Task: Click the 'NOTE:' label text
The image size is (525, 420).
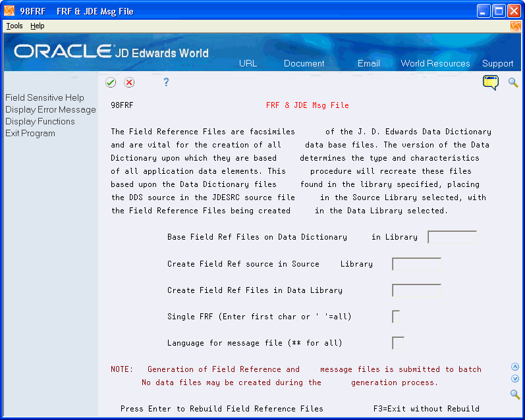Action: click(122, 369)
